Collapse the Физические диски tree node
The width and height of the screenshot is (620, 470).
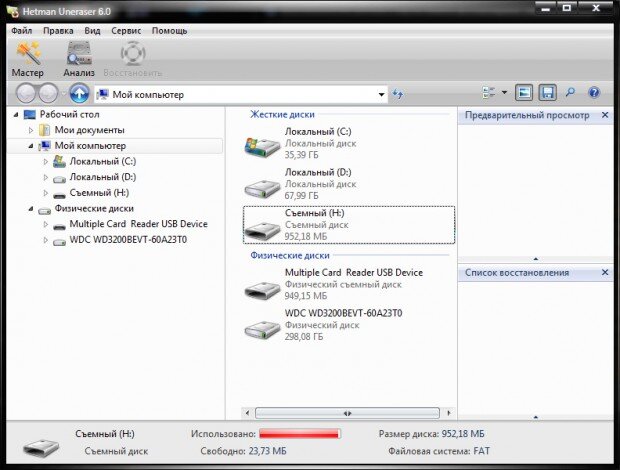[31, 208]
